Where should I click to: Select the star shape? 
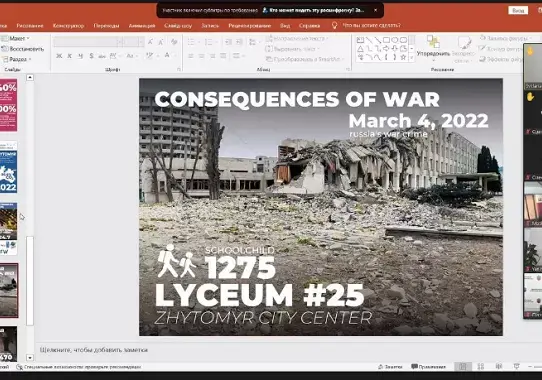point(403,57)
